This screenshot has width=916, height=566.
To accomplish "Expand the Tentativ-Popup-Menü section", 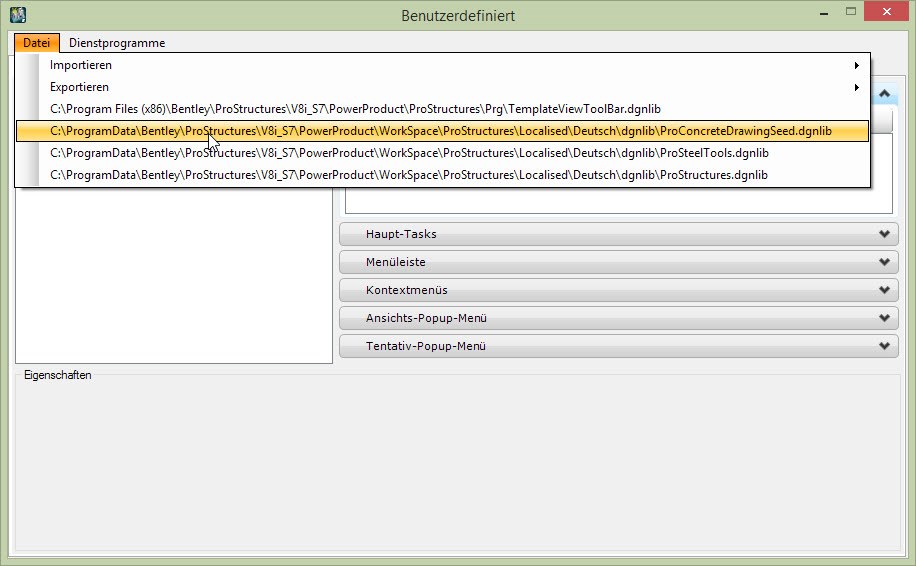I will point(619,346).
